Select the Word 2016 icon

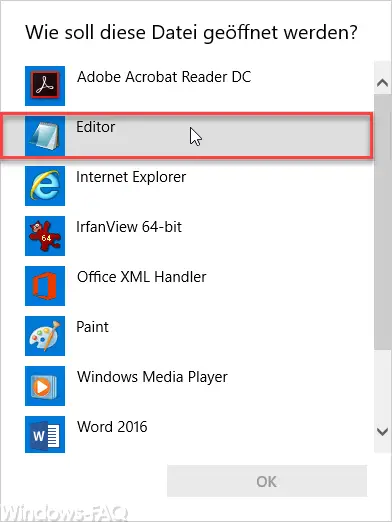tap(45, 435)
